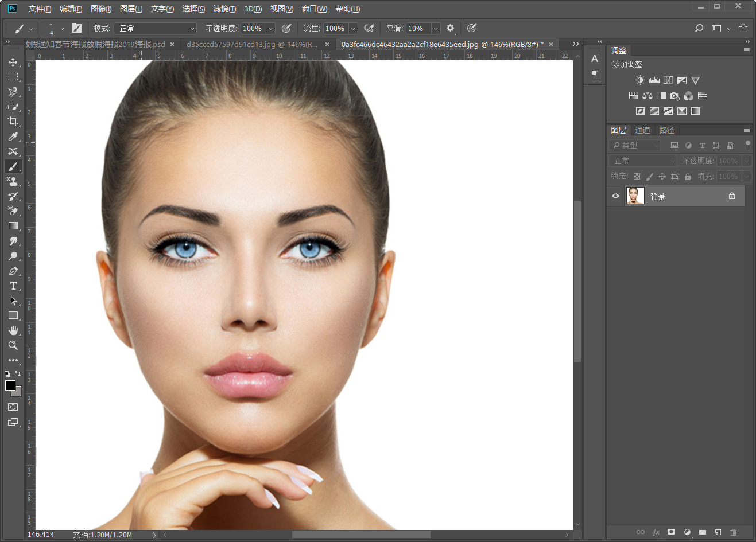Viewport: 756px width, 542px height.
Task: Switch to the 通道 tab
Action: coord(642,130)
